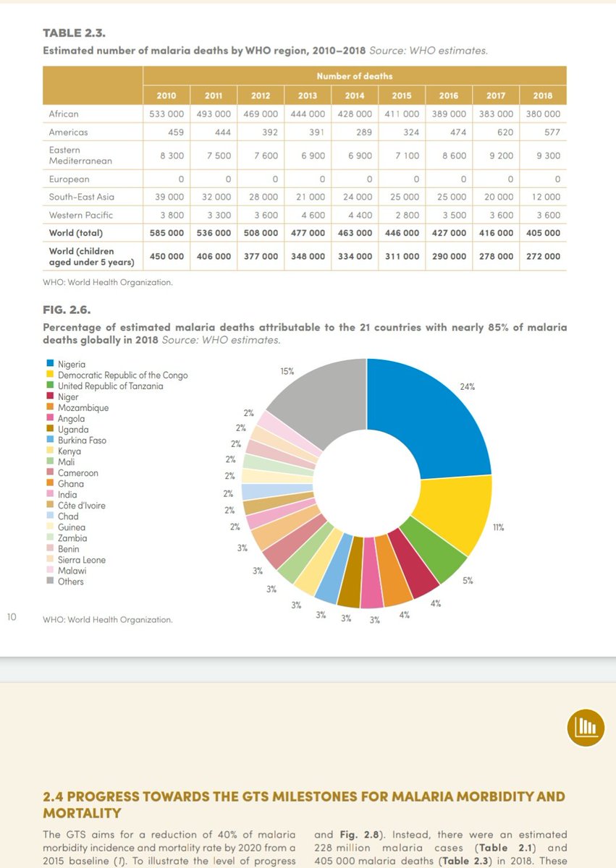616x868 pixels.
Task: Click the Others legend grey swatch
Action: [x=50, y=581]
